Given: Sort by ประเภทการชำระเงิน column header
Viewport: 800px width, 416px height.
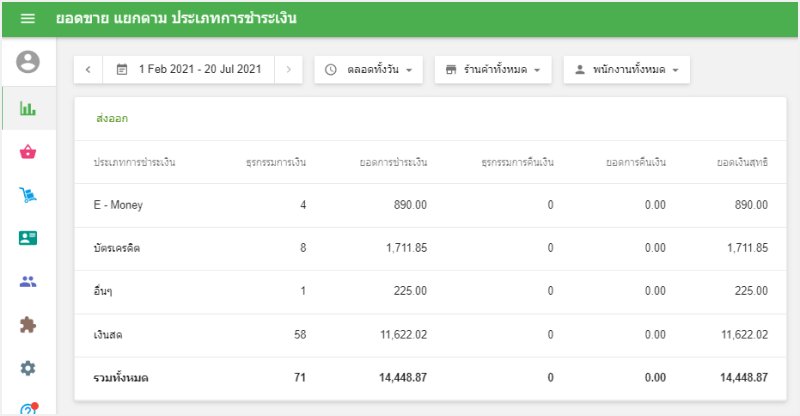Looking at the screenshot, I should (x=134, y=162).
